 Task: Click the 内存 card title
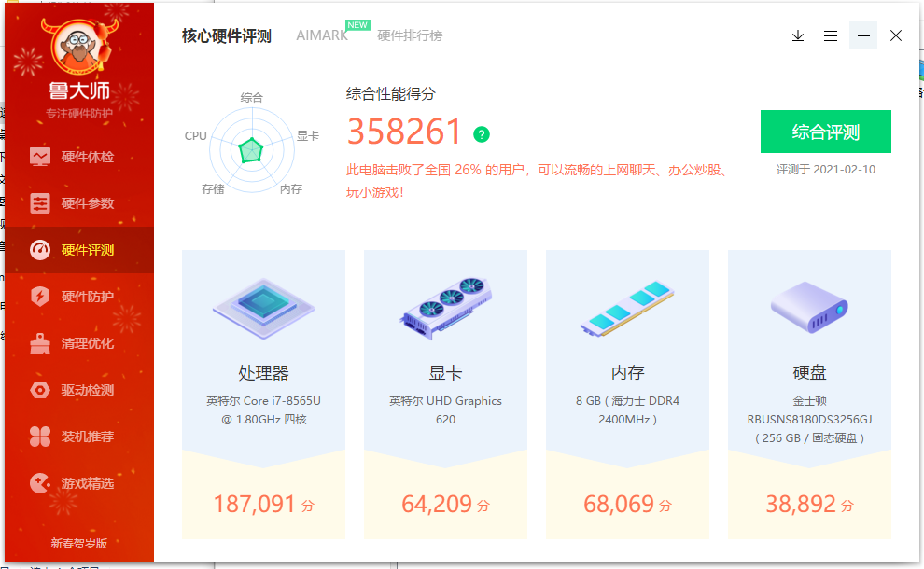click(x=627, y=373)
